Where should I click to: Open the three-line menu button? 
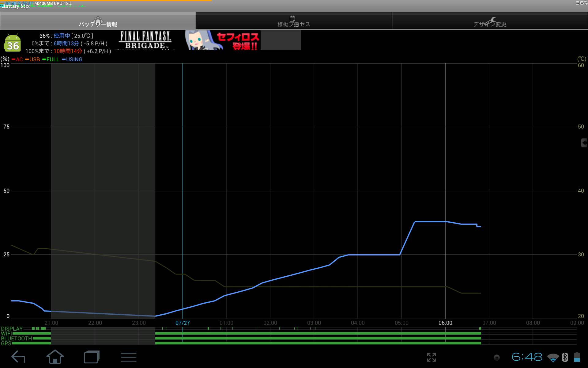[129, 357]
